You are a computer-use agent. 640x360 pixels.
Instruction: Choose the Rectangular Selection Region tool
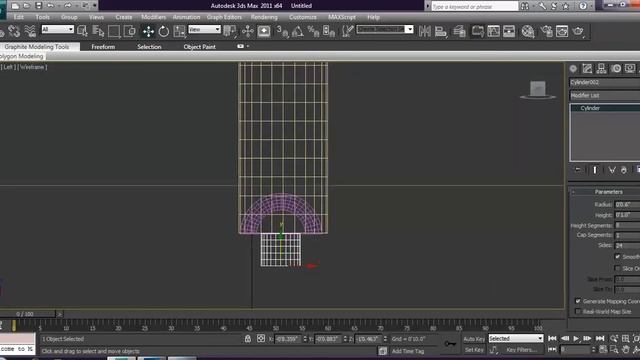point(114,31)
